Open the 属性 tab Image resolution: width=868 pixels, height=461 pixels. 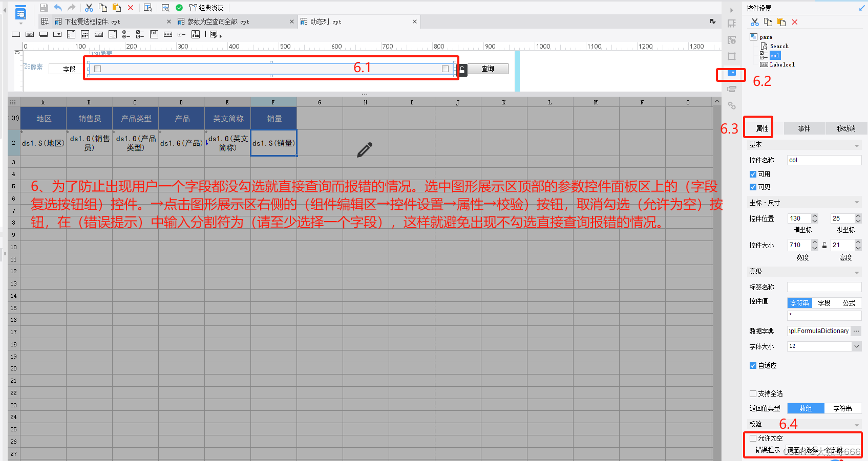[x=762, y=128]
